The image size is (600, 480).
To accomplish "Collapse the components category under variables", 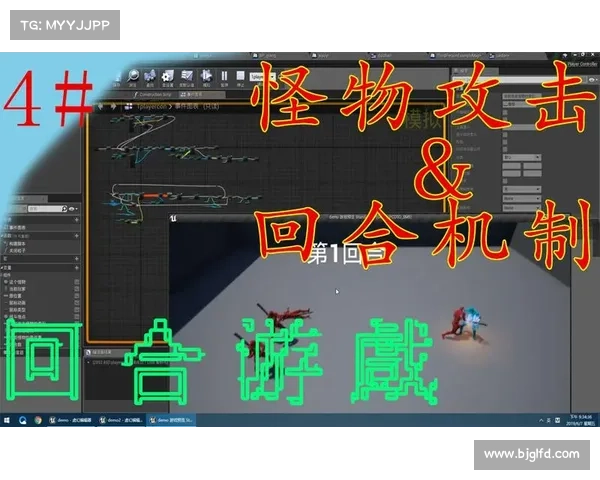I will tap(3, 275).
